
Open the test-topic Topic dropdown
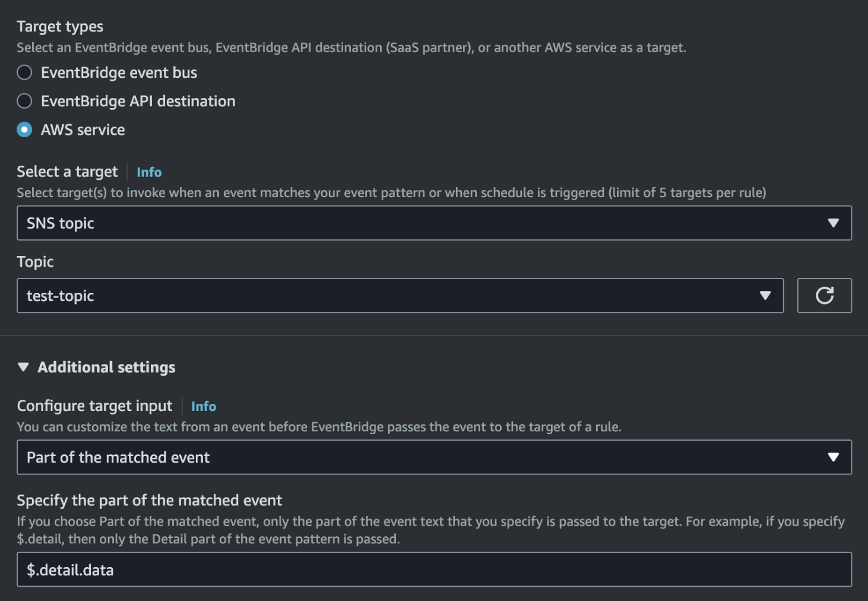(x=386, y=296)
